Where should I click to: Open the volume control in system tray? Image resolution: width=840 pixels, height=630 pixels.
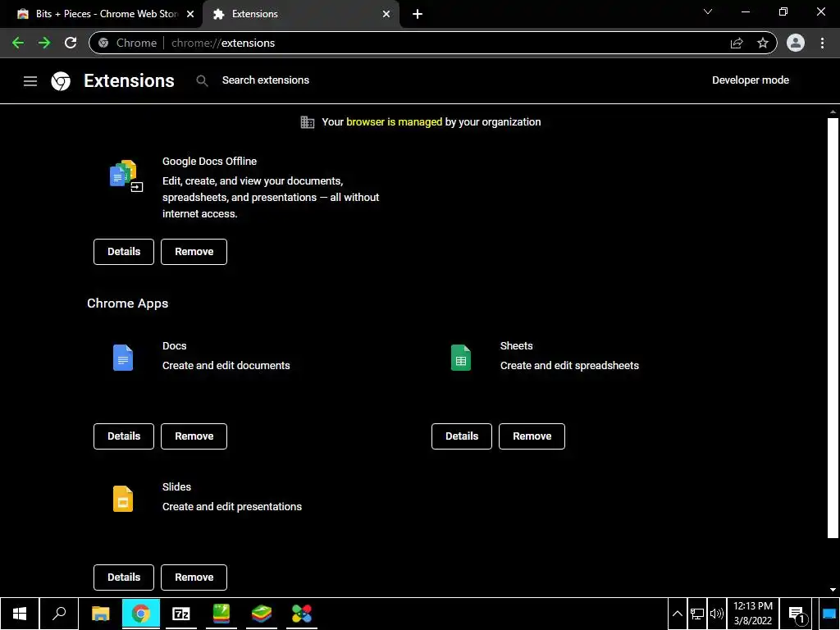[x=716, y=614]
